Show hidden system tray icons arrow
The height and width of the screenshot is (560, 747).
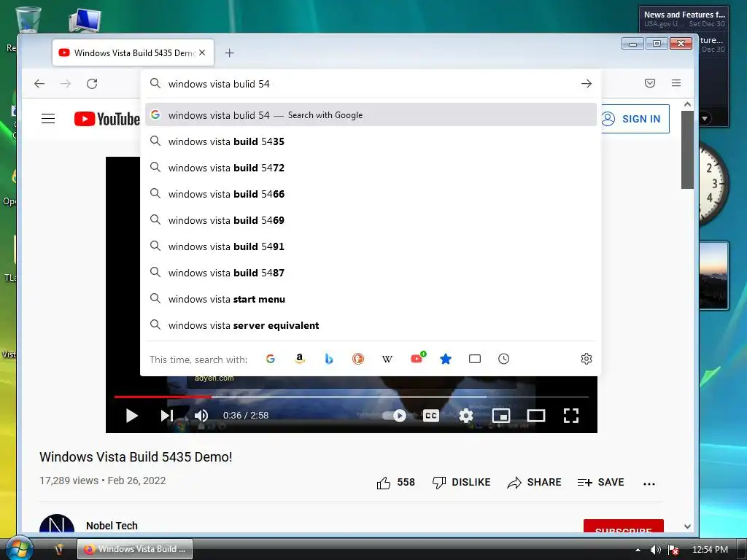point(638,550)
